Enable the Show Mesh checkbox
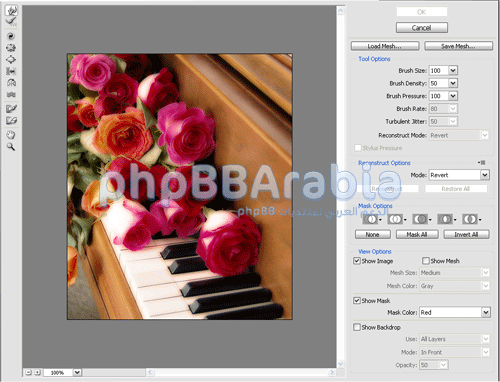This screenshot has width=500, height=382. pyautogui.click(x=426, y=261)
